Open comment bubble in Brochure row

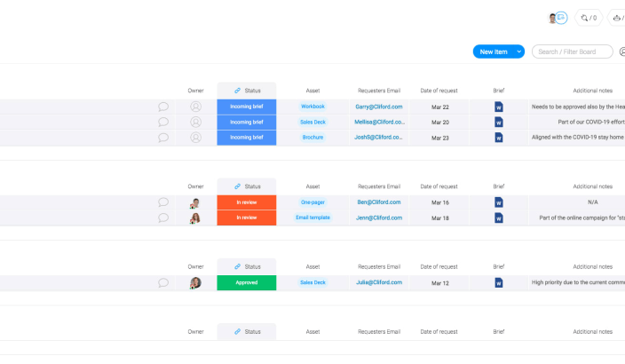163,138
